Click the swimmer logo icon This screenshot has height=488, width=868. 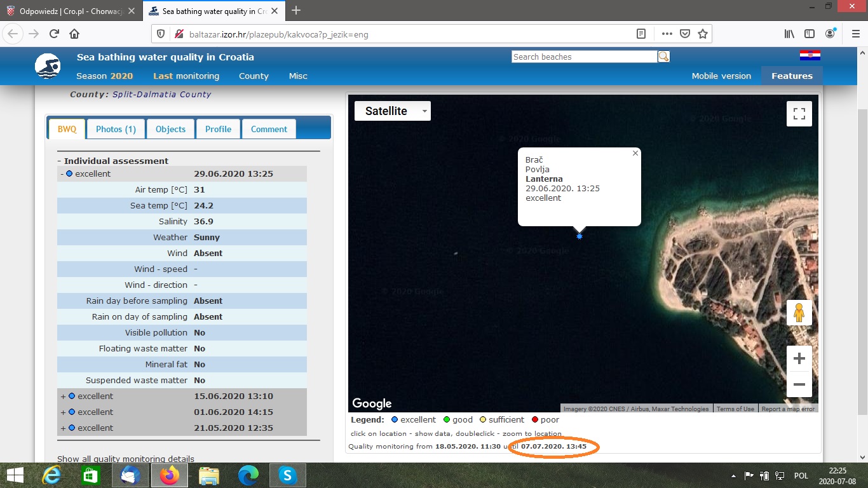click(x=48, y=66)
